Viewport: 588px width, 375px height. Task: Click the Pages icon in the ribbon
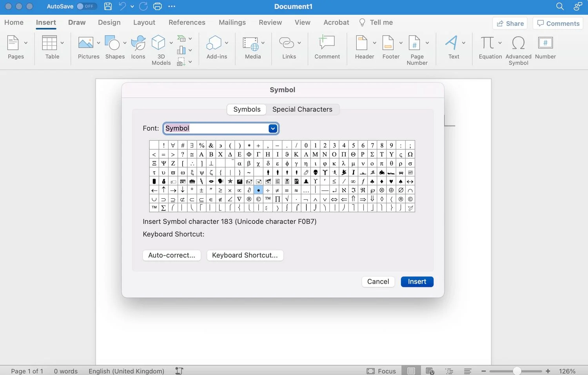[13, 43]
